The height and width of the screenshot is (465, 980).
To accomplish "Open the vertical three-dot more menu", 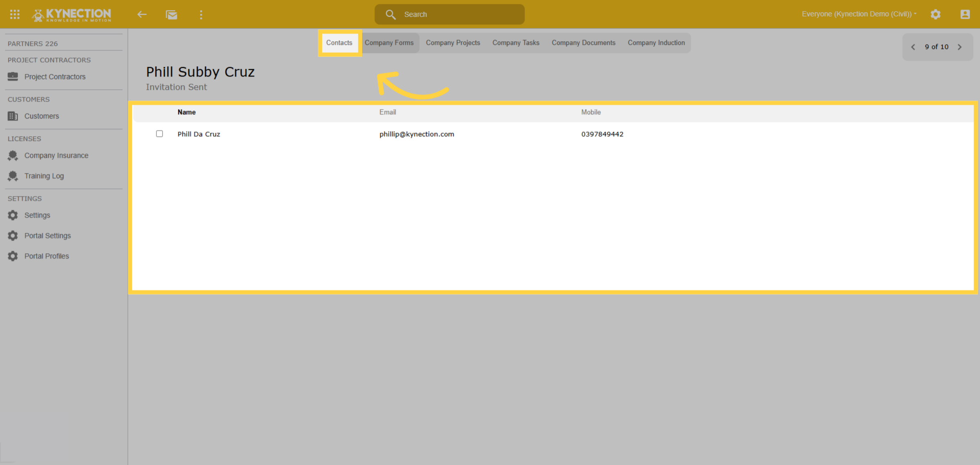I will [x=201, y=15].
